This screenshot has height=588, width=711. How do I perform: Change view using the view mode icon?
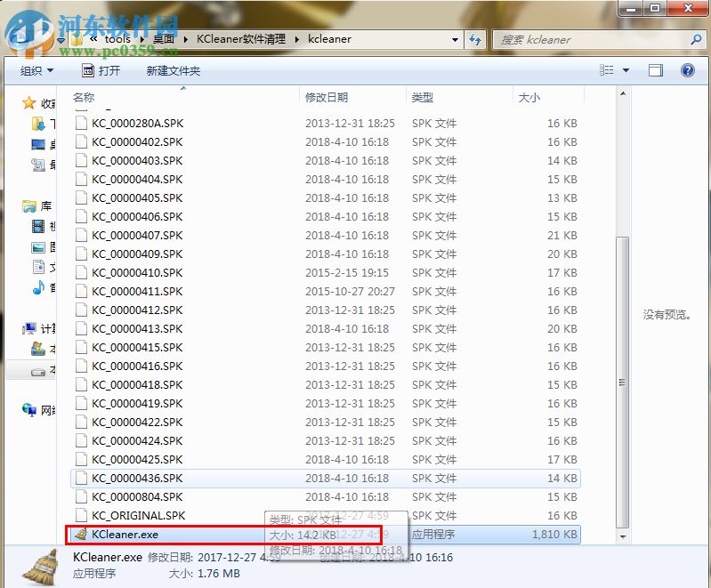[606, 70]
